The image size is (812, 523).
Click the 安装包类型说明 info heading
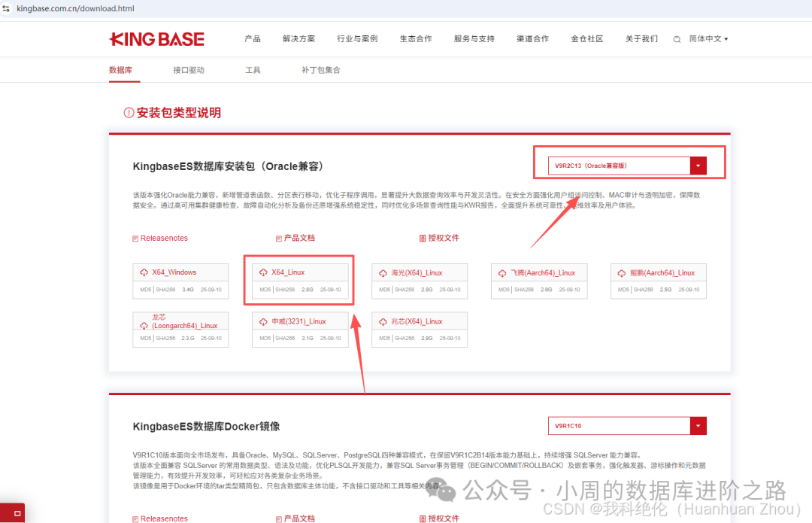tap(178, 113)
